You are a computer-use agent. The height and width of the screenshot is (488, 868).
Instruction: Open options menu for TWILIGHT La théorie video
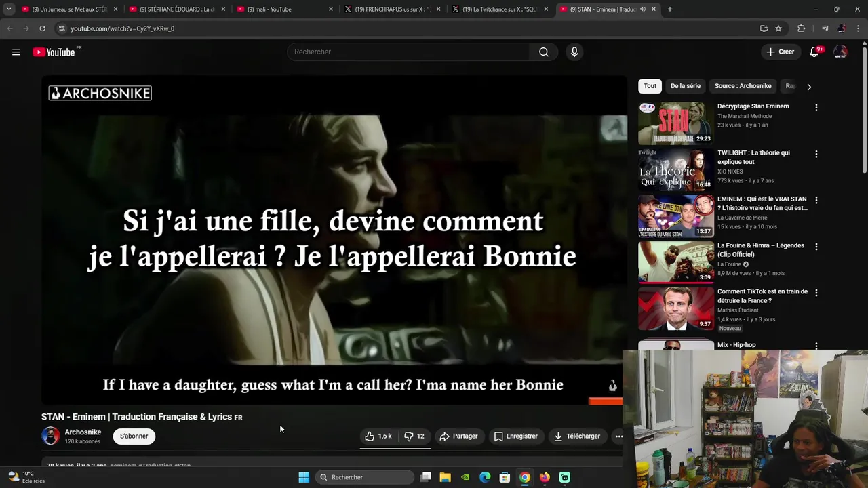pos(816,154)
